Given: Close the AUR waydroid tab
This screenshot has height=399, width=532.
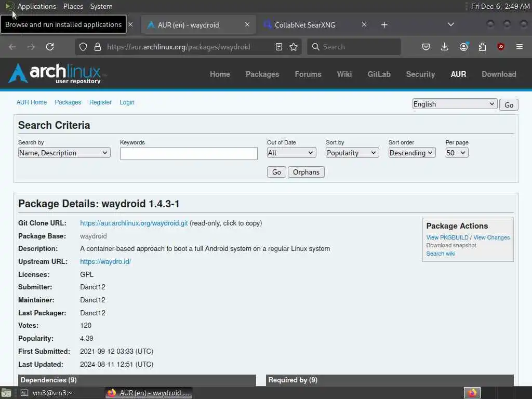Looking at the screenshot, I should 247,24.
